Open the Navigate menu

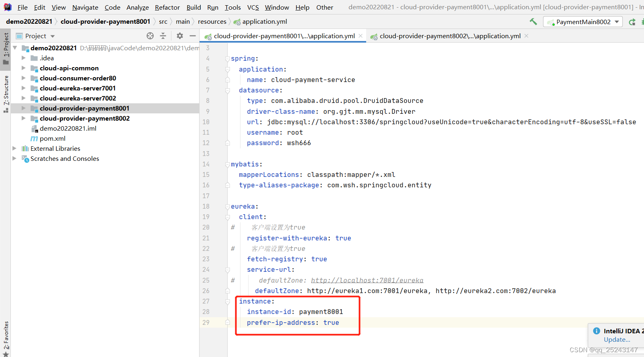pos(85,7)
